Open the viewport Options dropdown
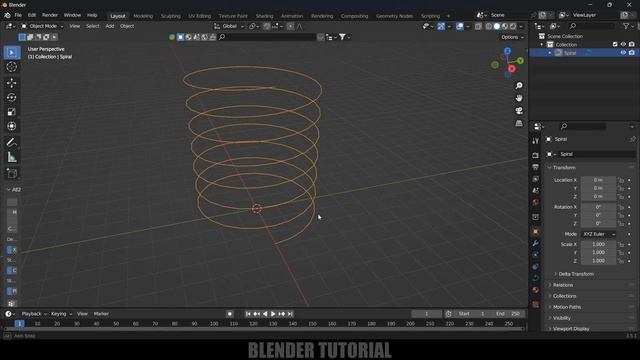Viewport: 640px width, 360px height. [x=512, y=37]
